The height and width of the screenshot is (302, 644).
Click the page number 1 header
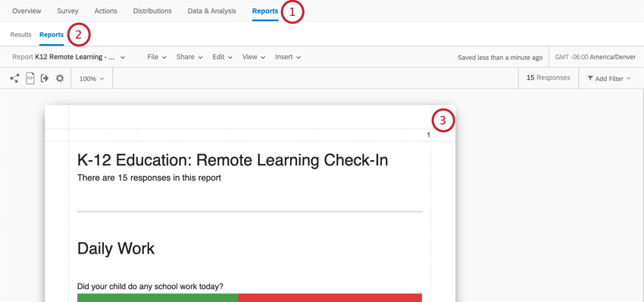(428, 134)
